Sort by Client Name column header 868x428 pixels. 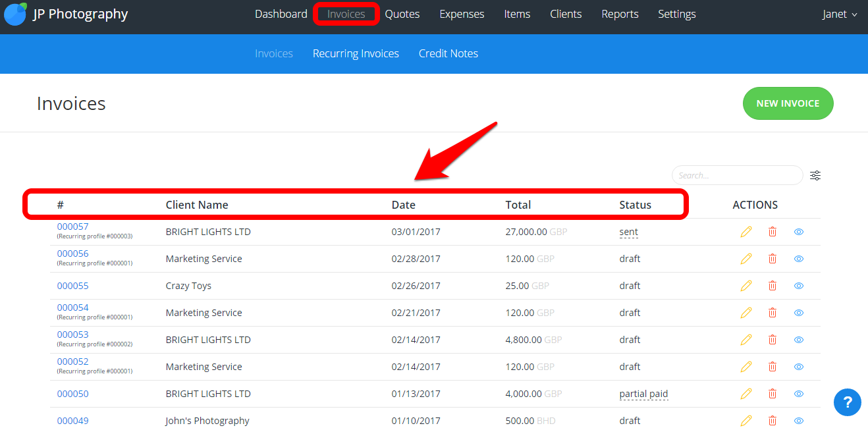[197, 205]
